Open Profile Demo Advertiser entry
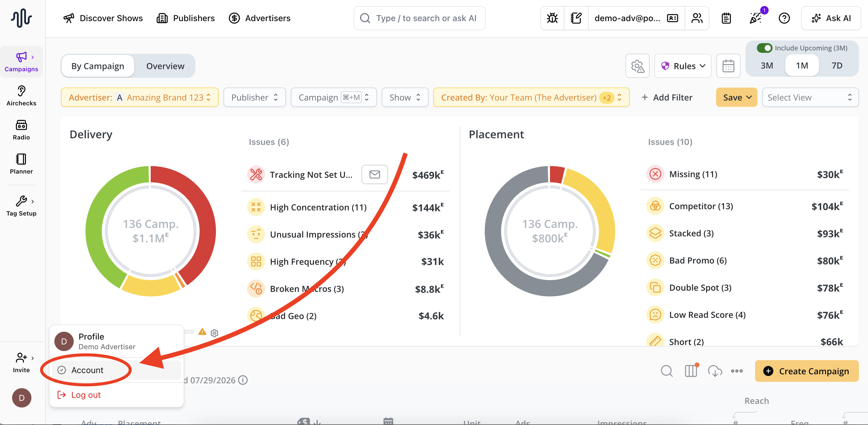This screenshot has width=868, height=425. pyautogui.click(x=117, y=341)
